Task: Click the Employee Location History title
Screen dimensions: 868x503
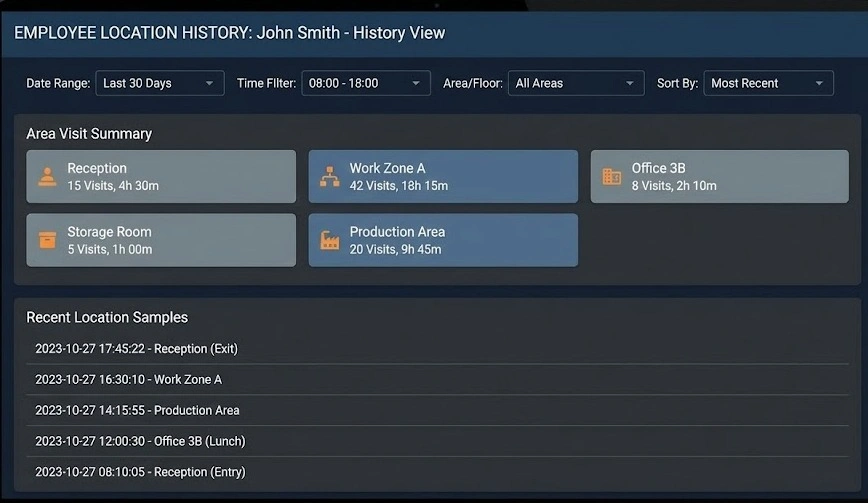Action: tap(230, 33)
